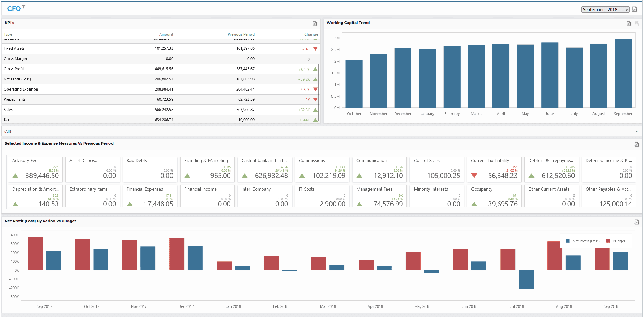The width and height of the screenshot is (644, 317).
Task: Open the CFO dashboard selector
Action: point(14,9)
